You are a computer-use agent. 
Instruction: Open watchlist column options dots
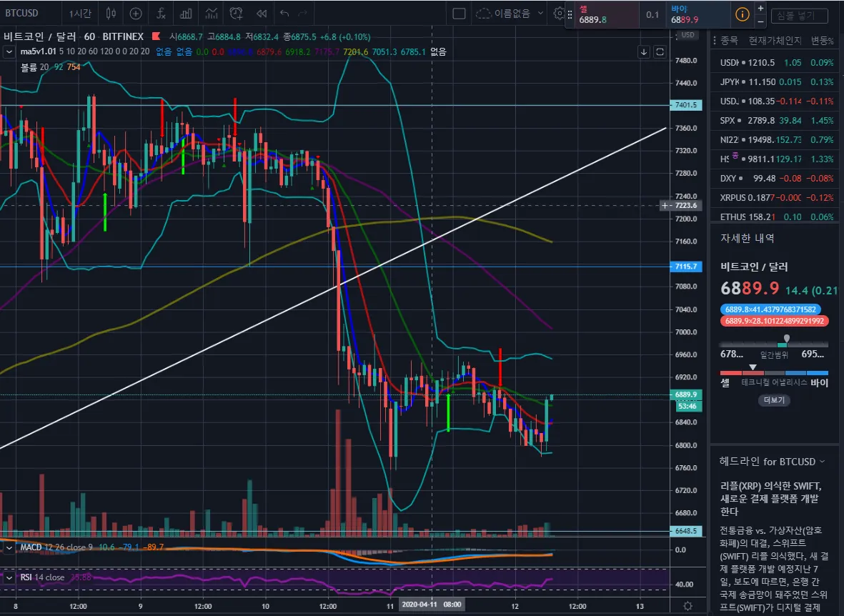click(x=714, y=41)
